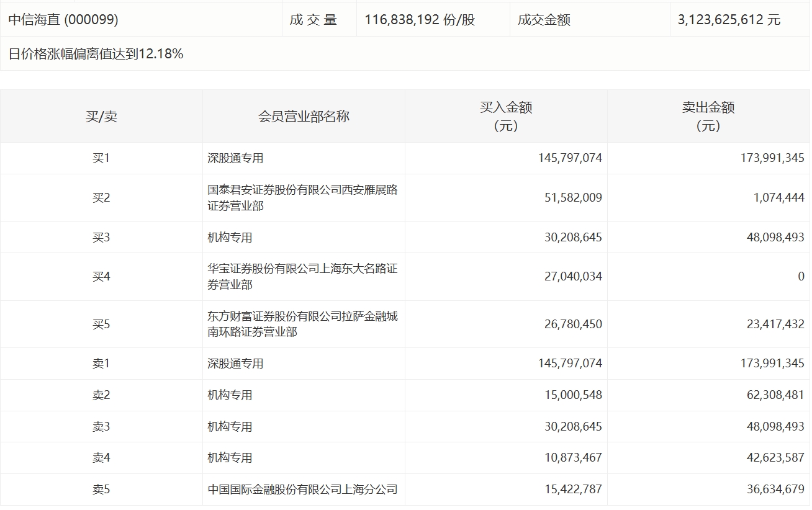Image resolution: width=812 pixels, height=510 pixels.
Task: Click the buy amount 51,582,009
Action: [x=570, y=198]
